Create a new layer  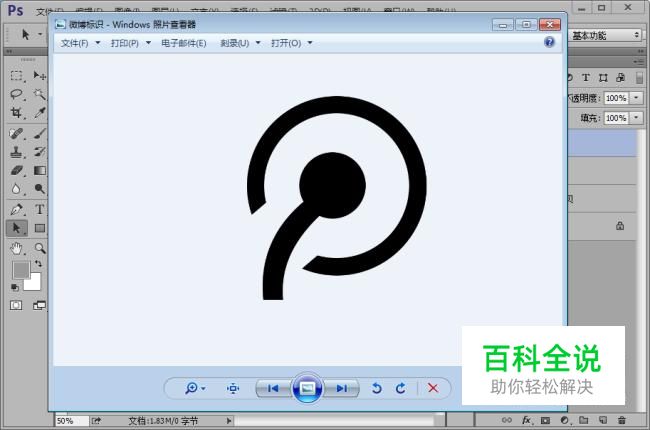click(x=603, y=420)
